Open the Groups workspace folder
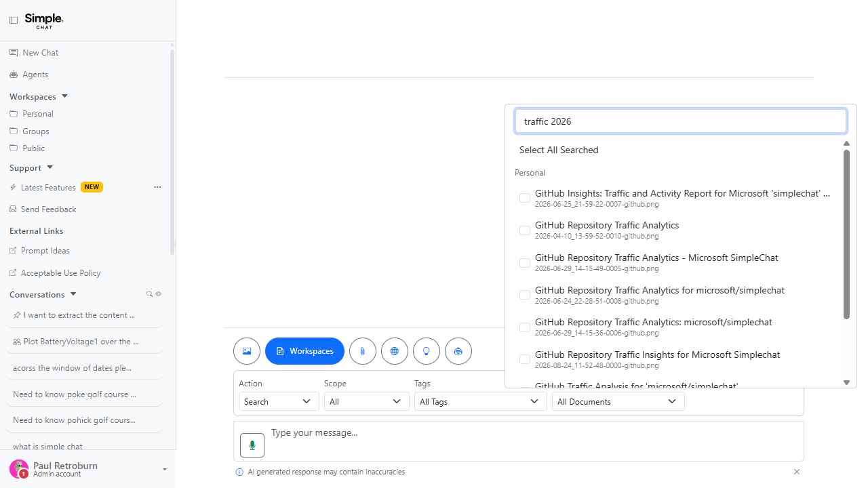The image size is (868, 488). (x=35, y=131)
